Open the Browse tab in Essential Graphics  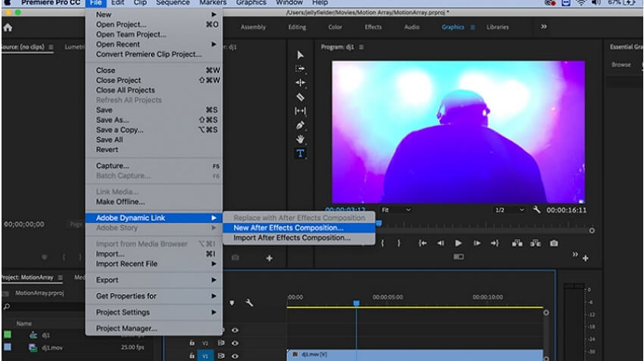point(621,64)
